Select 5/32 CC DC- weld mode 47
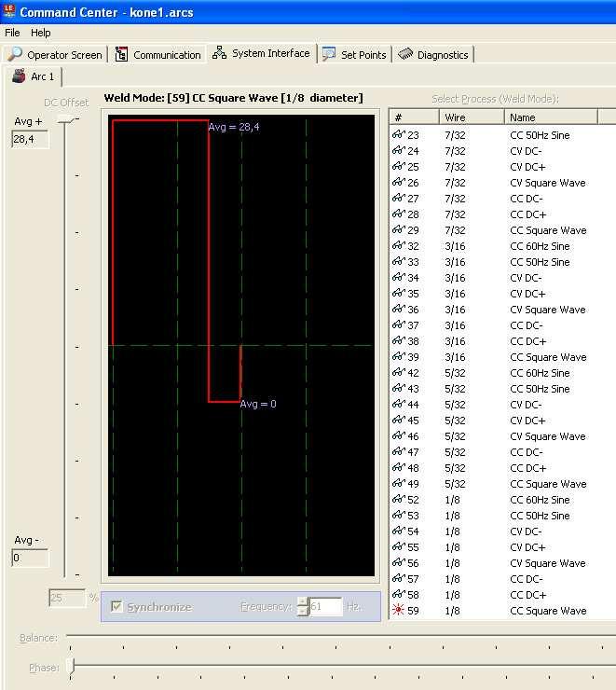The width and height of the screenshot is (616, 690). pos(502,452)
